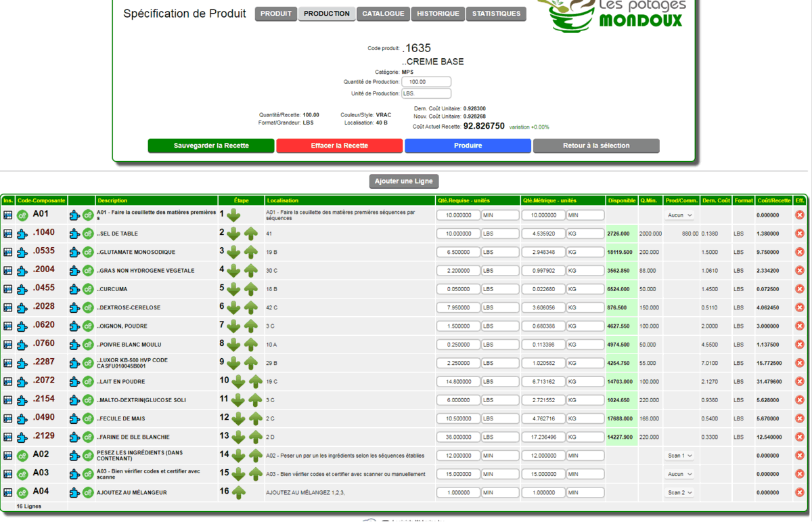The image size is (812, 522).
Task: Open Prod/Comm. dropdown for row A01
Action: point(680,215)
